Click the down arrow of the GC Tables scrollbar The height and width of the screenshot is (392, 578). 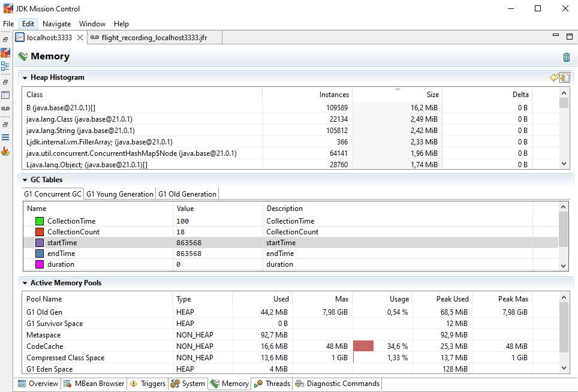coord(563,266)
